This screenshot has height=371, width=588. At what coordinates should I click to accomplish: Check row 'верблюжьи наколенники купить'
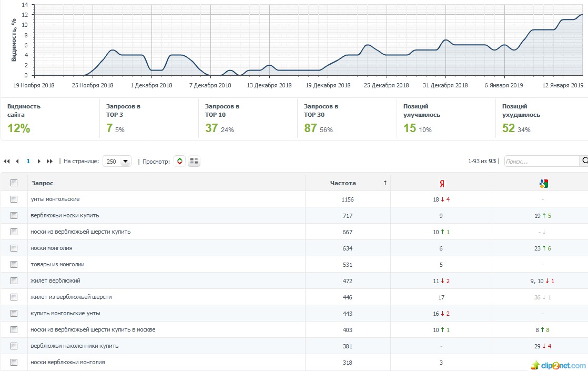pos(14,346)
